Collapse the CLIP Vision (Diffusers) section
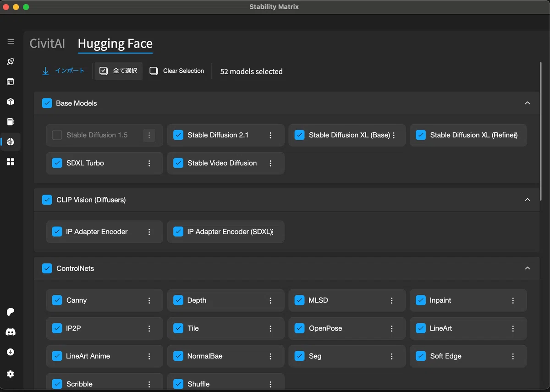This screenshot has width=550, height=392. 528,200
